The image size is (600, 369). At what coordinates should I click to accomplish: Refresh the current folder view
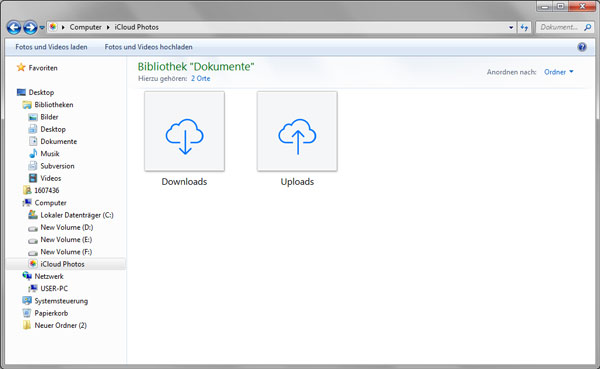click(x=524, y=27)
